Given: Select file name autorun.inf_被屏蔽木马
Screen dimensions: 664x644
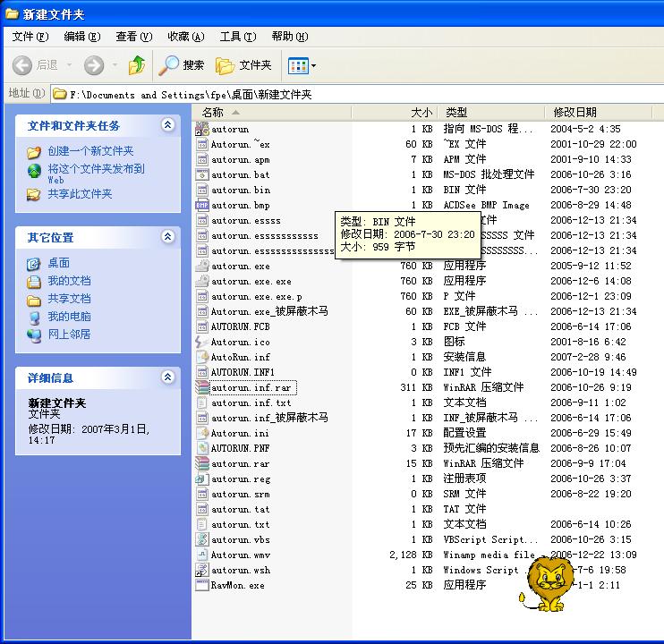Looking at the screenshot, I should click(269, 418).
